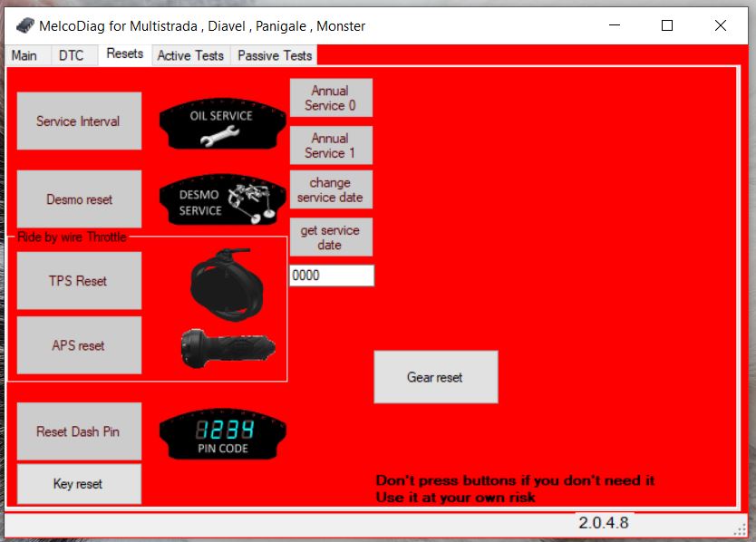Click the throttle grip handle image
The height and width of the screenshot is (542, 756).
228,345
